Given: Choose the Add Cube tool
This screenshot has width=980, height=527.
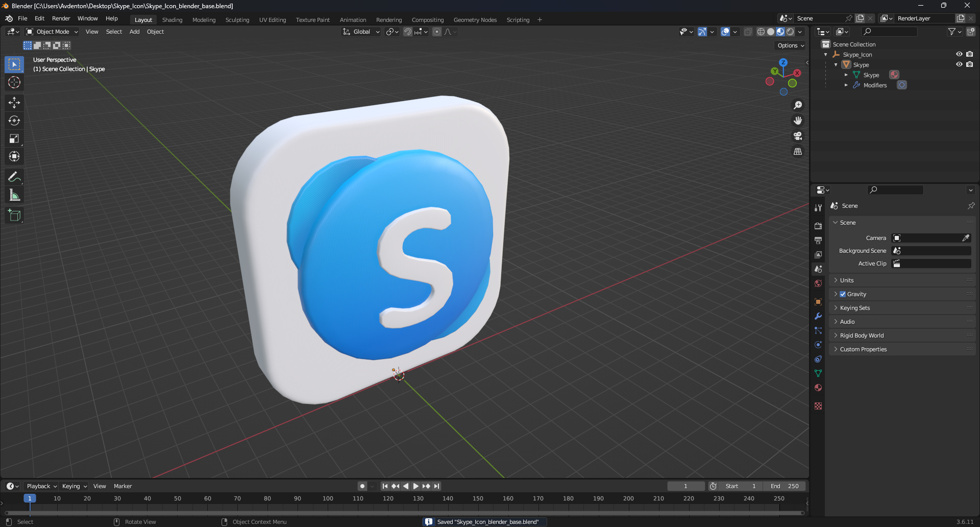Looking at the screenshot, I should (x=14, y=215).
